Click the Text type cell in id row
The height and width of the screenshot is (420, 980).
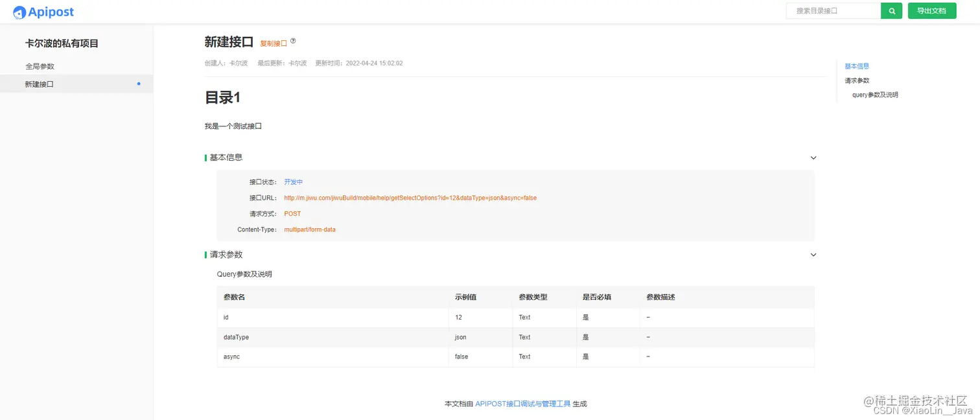544,318
